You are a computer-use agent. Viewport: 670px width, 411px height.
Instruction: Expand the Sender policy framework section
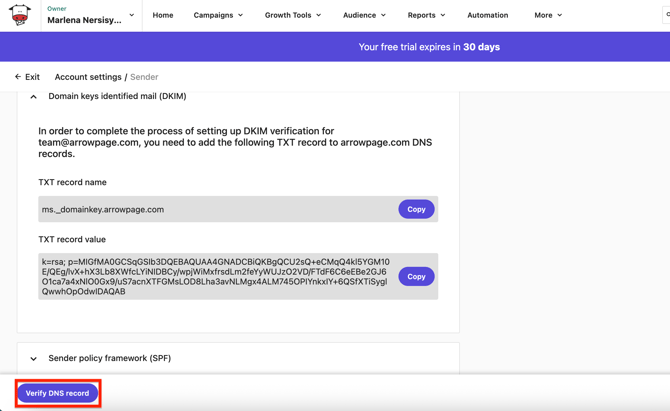coord(34,358)
